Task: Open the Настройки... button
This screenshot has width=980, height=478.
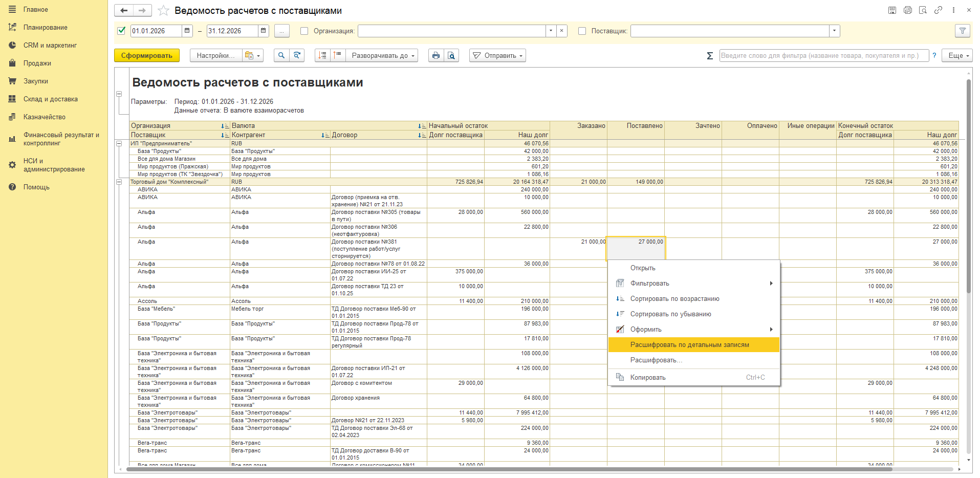Action: (215, 55)
